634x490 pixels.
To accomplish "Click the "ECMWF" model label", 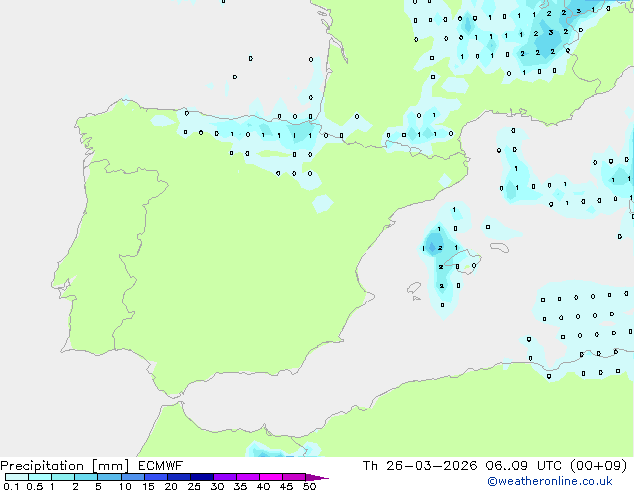I will (x=161, y=466).
